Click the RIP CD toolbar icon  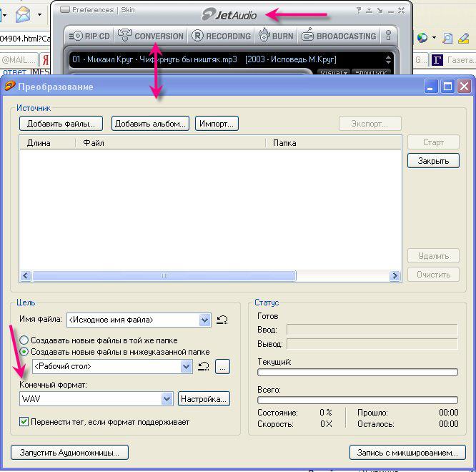point(88,36)
